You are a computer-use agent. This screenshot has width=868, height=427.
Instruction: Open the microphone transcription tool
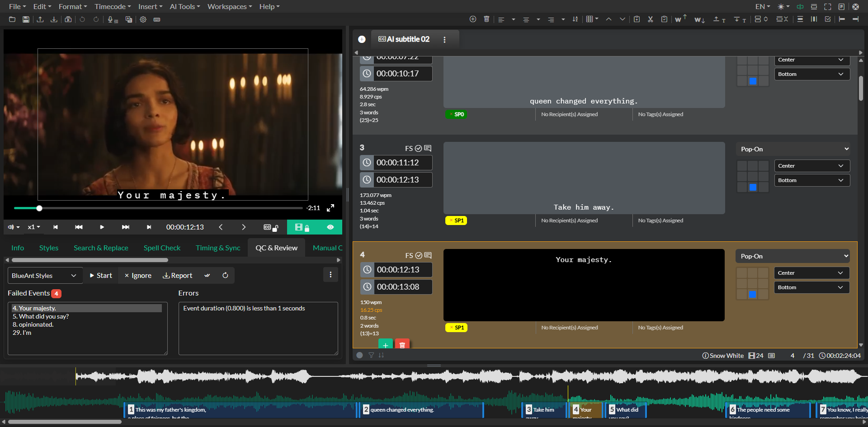pos(113,19)
